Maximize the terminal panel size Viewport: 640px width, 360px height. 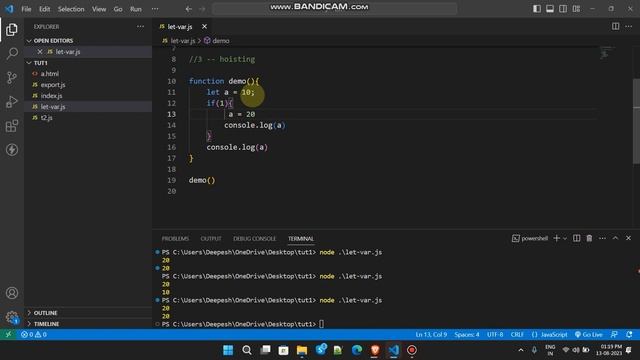(x=615, y=238)
